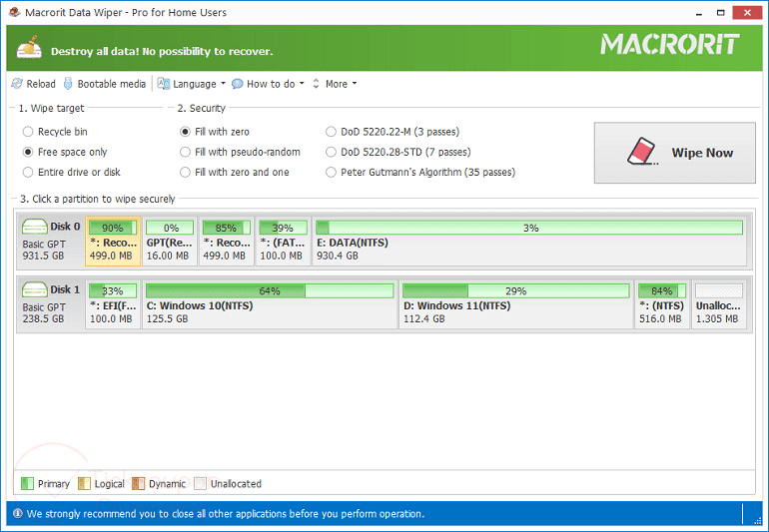Minimize the Macrorit Data Wiper window
Screen dimensions: 769x532
pyautogui.click(x=699, y=13)
